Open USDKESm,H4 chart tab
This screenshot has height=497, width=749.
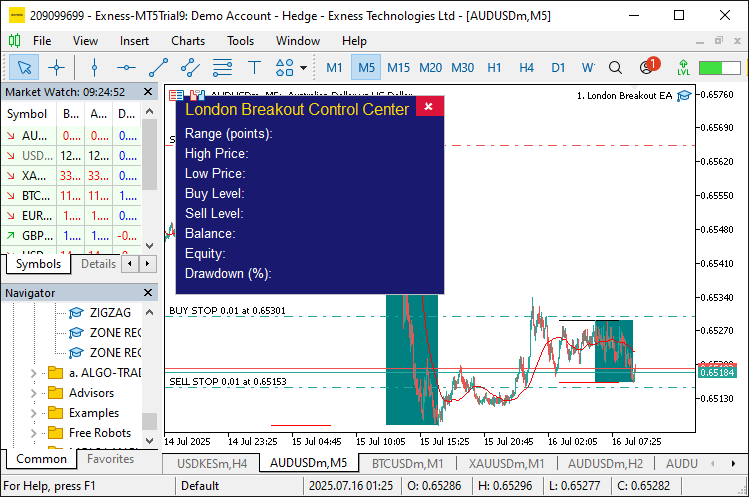[212, 464]
